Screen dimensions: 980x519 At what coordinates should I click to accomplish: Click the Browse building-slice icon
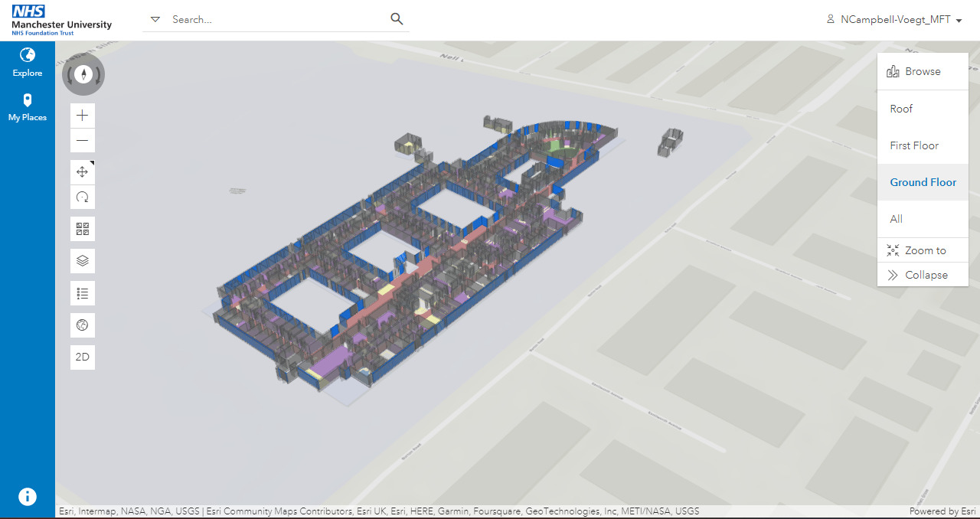pyautogui.click(x=893, y=70)
